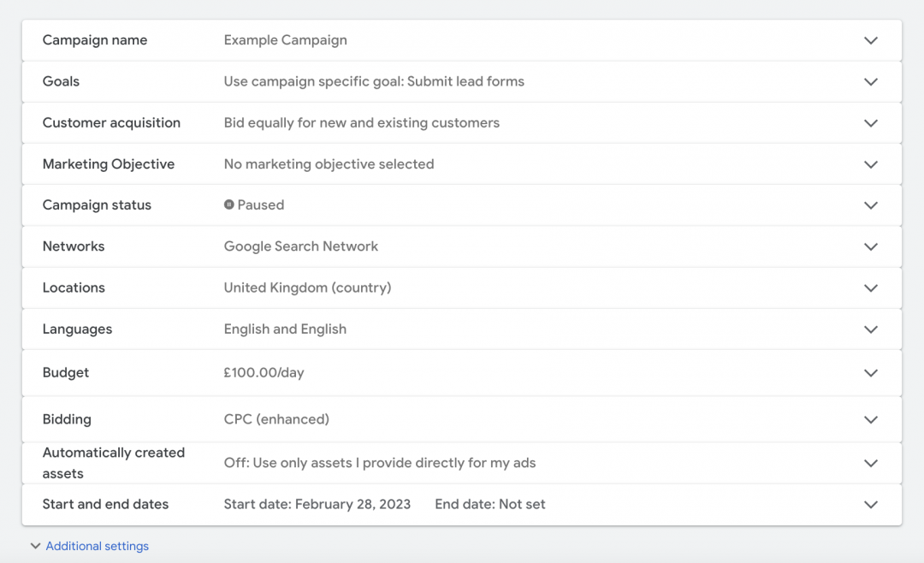The width and height of the screenshot is (924, 563).
Task: Click the £100.00/day budget value
Action: (x=264, y=373)
